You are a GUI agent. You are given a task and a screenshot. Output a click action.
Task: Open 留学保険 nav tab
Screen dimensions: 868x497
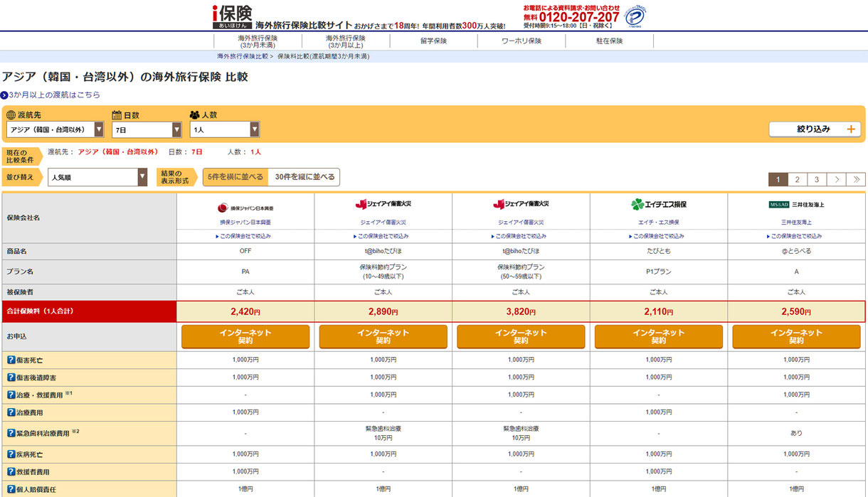click(433, 41)
